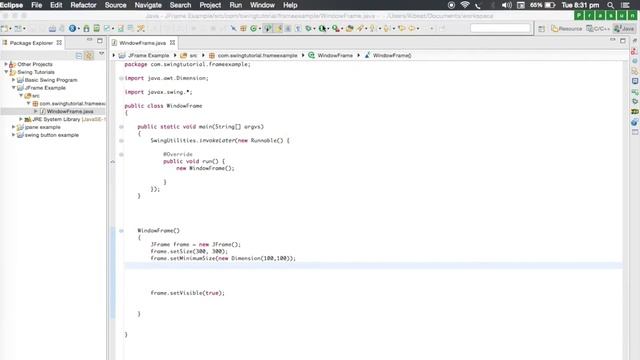Open the New file dropdown arrow
Image resolution: width=640 pixels, height=360 pixels.
click(10, 29)
